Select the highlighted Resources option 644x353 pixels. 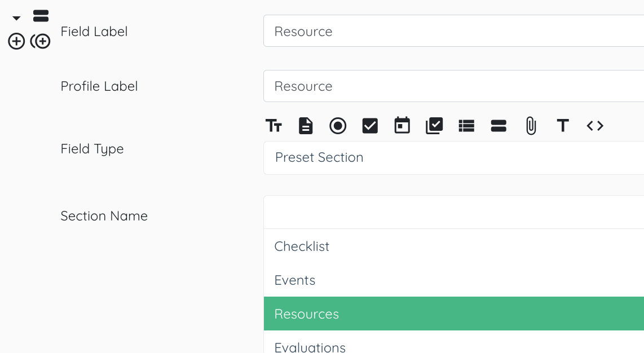[x=454, y=314]
